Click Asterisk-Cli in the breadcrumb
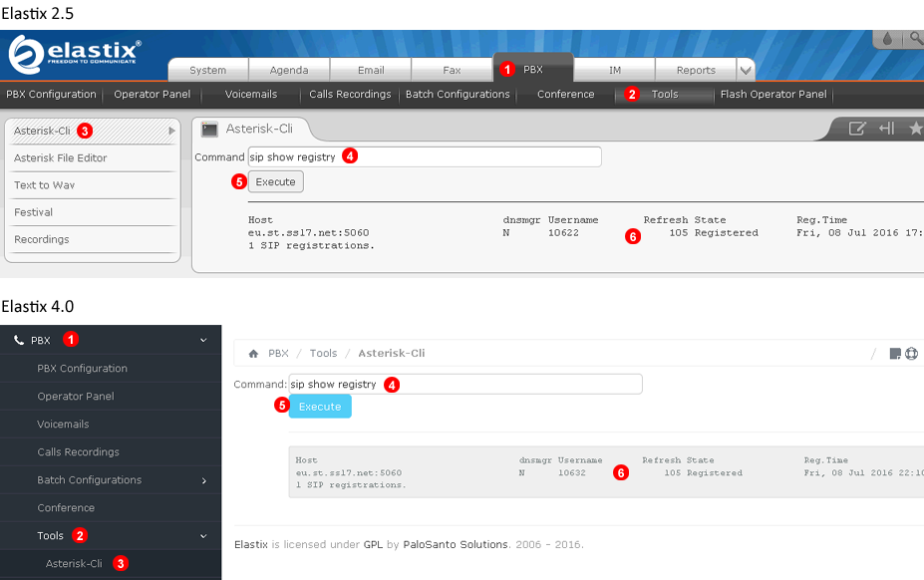The image size is (924, 580). tap(392, 354)
